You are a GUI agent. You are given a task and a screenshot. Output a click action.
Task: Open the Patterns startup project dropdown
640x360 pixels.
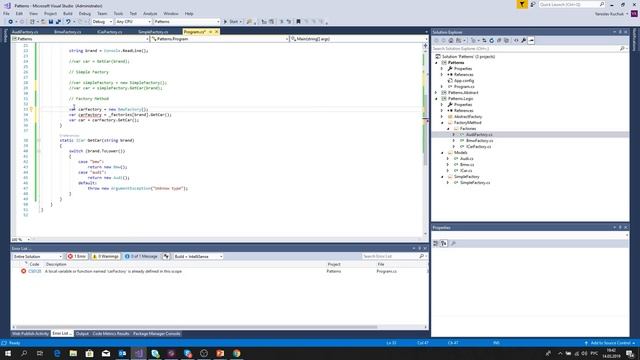click(187, 22)
